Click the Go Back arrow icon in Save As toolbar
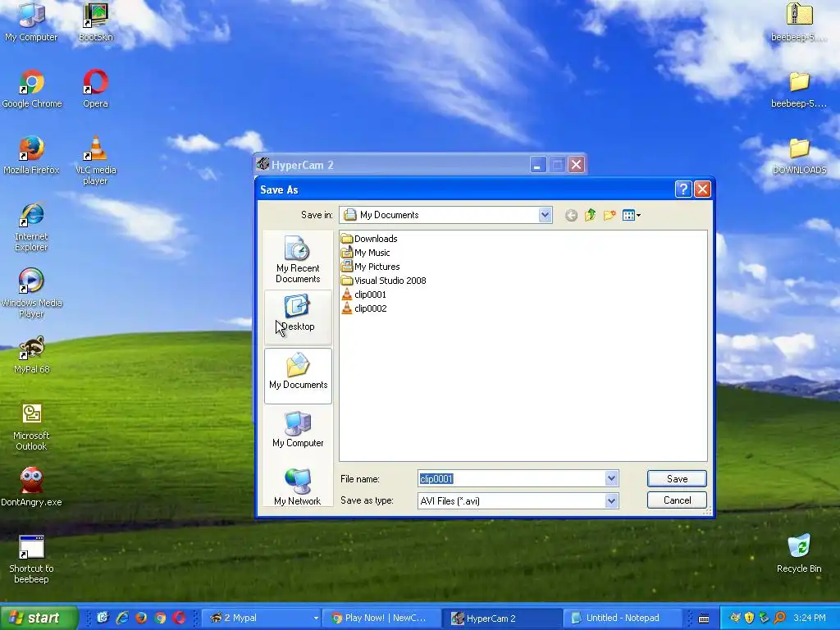 (571, 216)
